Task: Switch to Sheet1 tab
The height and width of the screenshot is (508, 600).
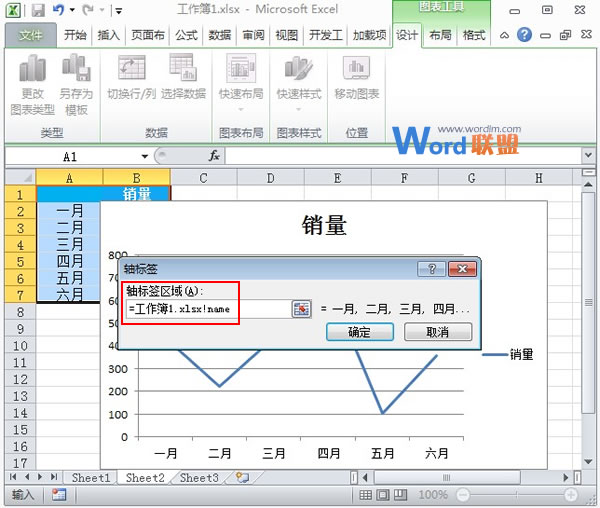Action: [x=91, y=477]
